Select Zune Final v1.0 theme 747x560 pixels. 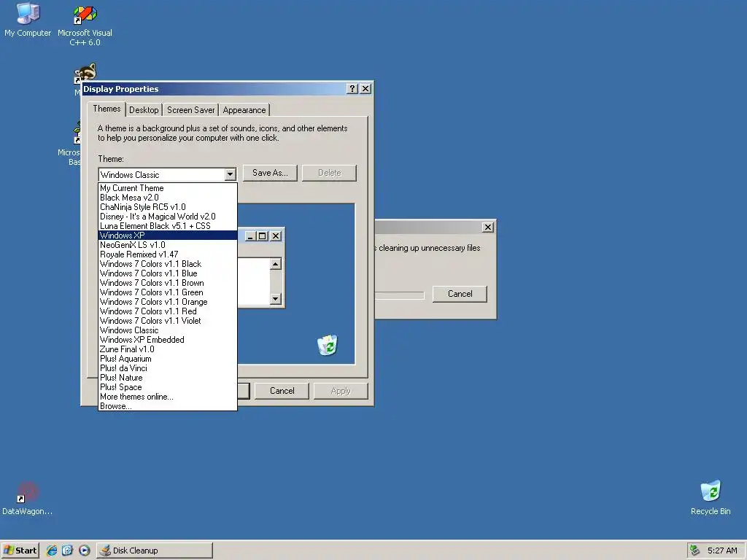(x=168, y=349)
